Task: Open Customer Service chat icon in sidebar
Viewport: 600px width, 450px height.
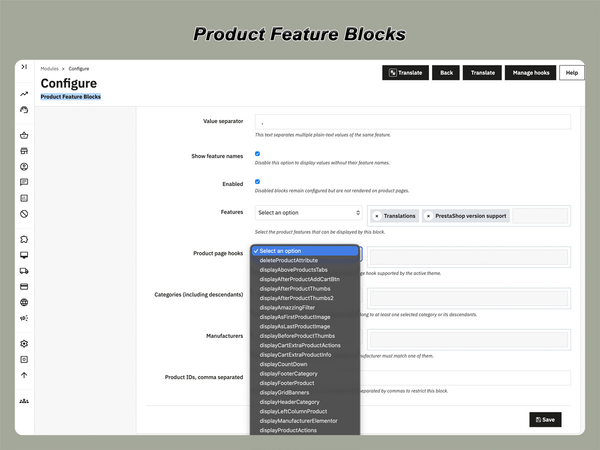Action: [x=24, y=182]
